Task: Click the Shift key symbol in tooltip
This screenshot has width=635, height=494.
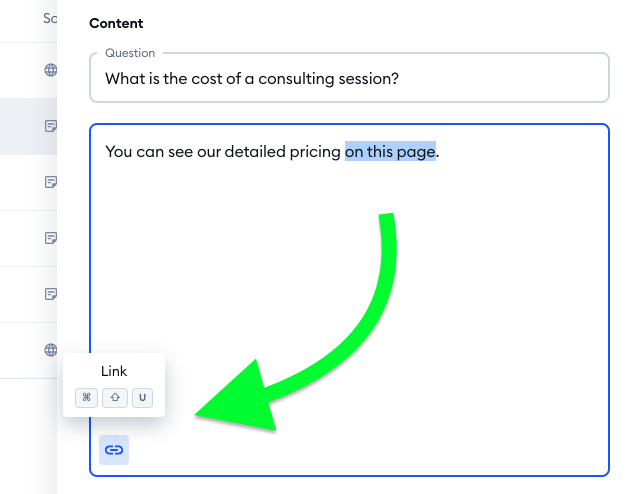Action: coord(115,398)
